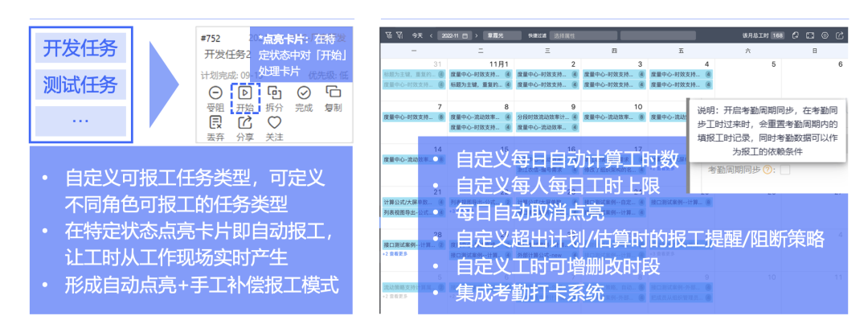Select the 开发任务 task type
This screenshot has width=868, height=316.
coord(80,48)
